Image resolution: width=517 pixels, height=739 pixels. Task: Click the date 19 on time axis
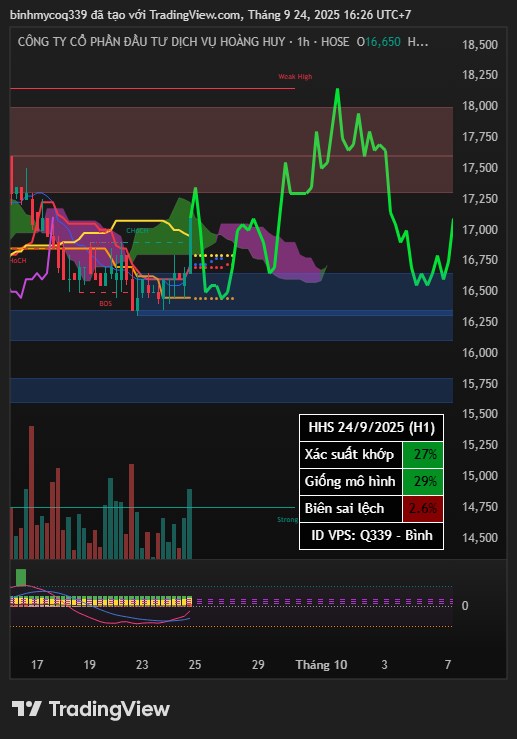coord(90,665)
